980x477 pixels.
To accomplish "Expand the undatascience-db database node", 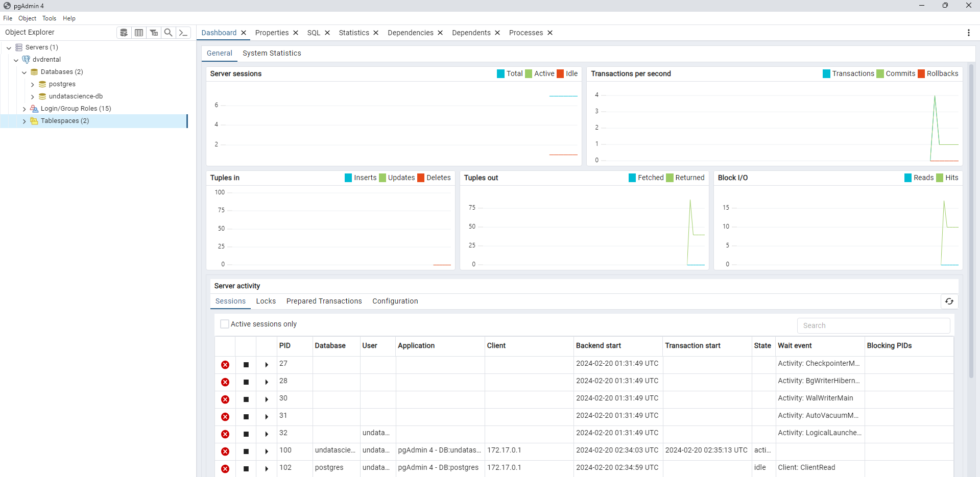I will (32, 96).
